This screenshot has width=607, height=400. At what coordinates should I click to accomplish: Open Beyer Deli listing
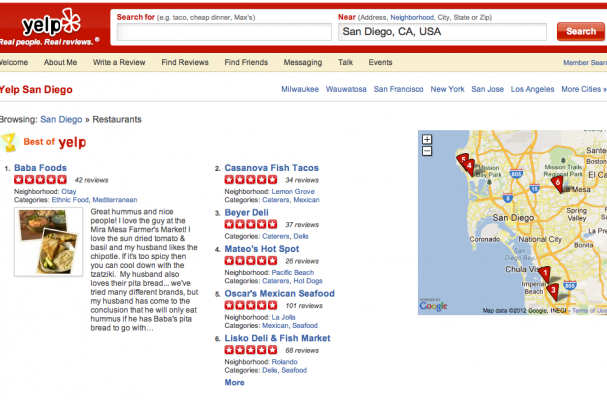point(247,213)
